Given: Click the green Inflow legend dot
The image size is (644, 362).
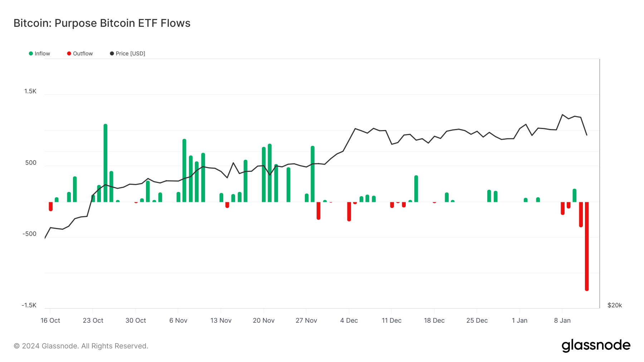Looking at the screenshot, I should (31, 54).
